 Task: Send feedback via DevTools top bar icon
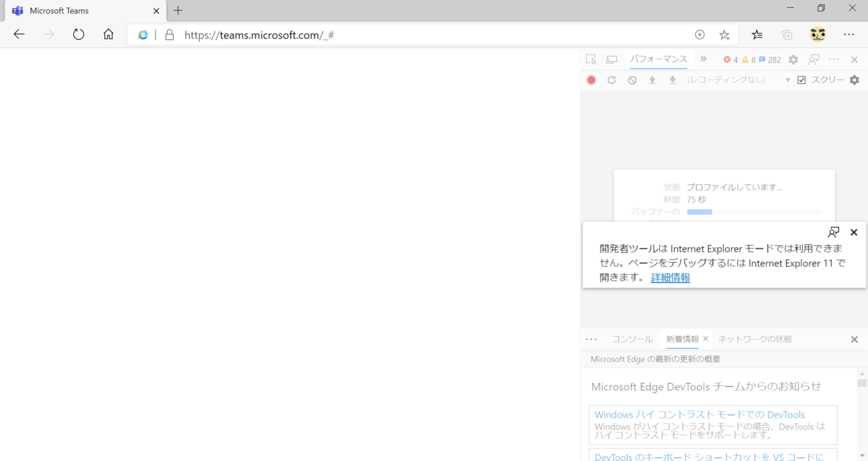pos(814,60)
